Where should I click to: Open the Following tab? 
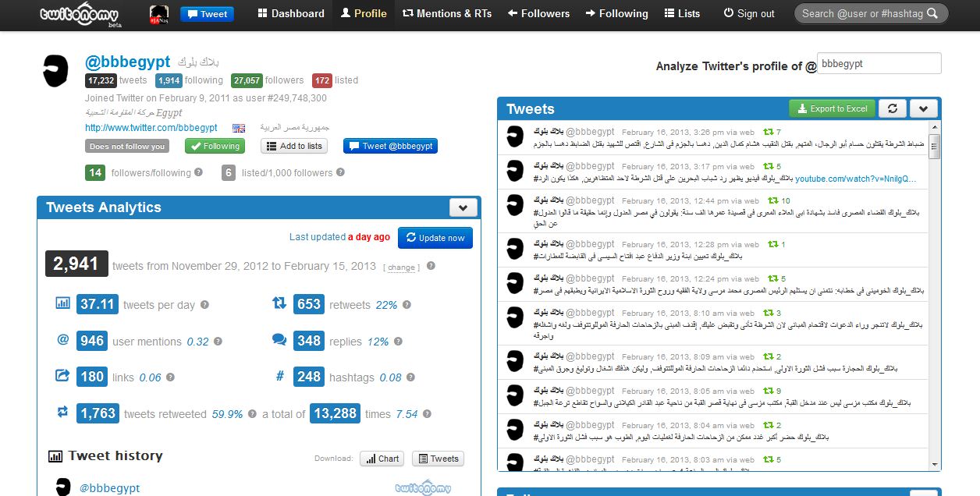point(617,13)
